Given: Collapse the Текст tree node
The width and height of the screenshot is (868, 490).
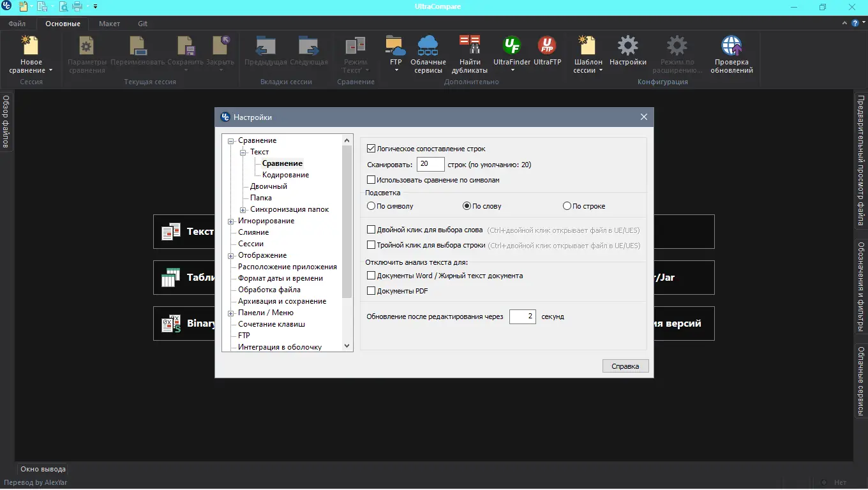Looking at the screenshot, I should 243,152.
